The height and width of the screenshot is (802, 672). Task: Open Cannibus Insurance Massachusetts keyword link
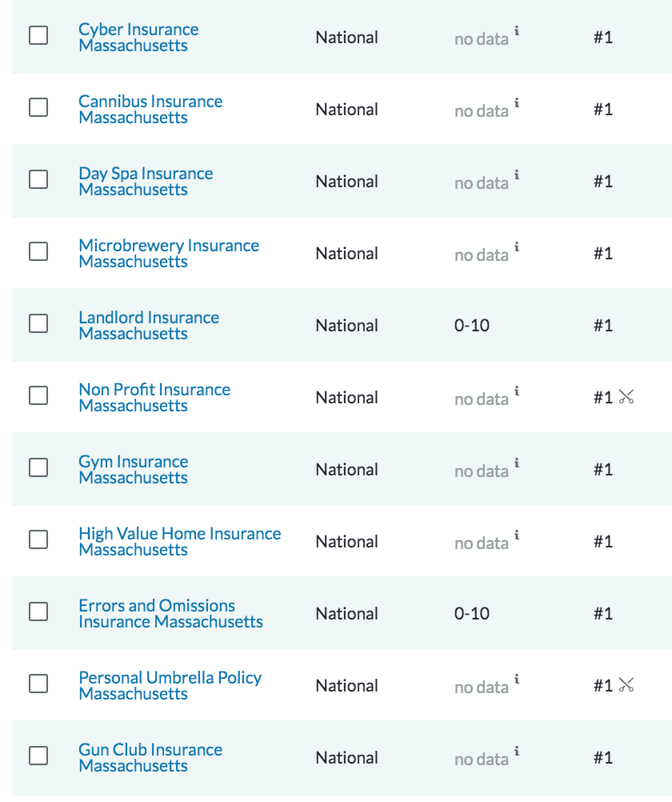(150, 109)
